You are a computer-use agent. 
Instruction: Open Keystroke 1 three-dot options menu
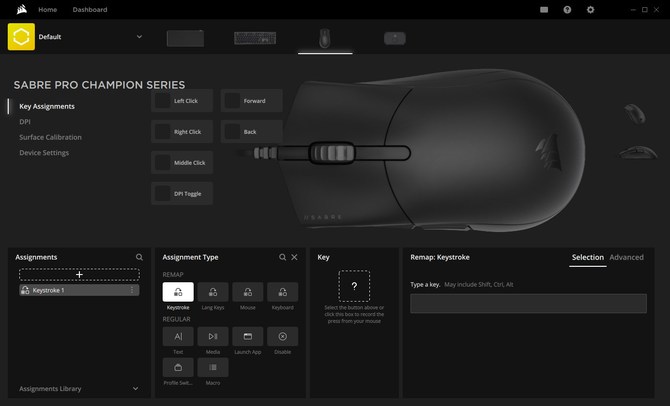point(132,290)
